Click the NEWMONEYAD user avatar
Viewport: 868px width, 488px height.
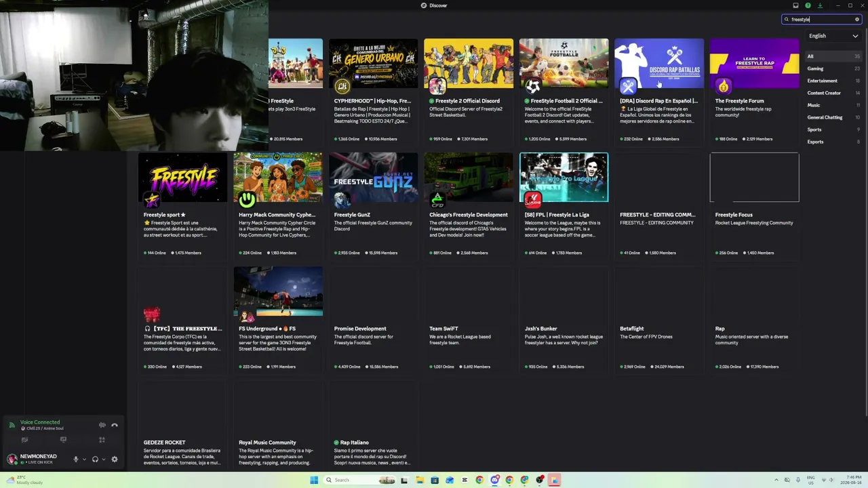tap(12, 459)
